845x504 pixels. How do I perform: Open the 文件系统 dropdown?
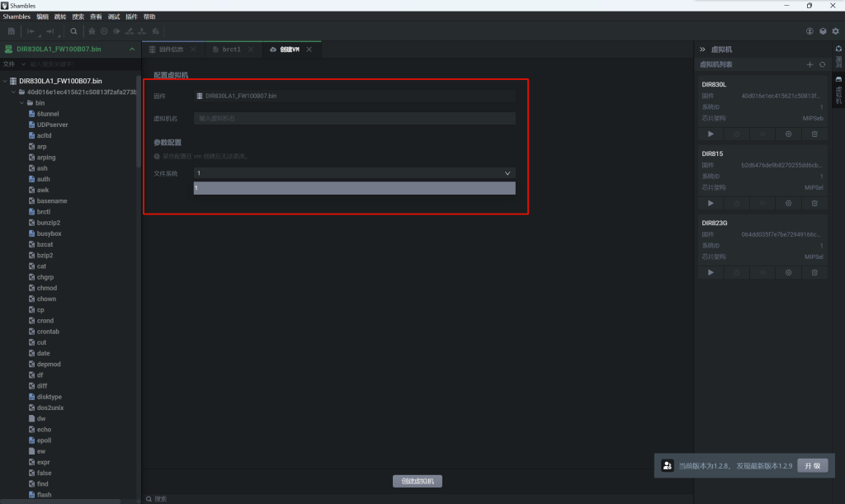click(x=354, y=173)
